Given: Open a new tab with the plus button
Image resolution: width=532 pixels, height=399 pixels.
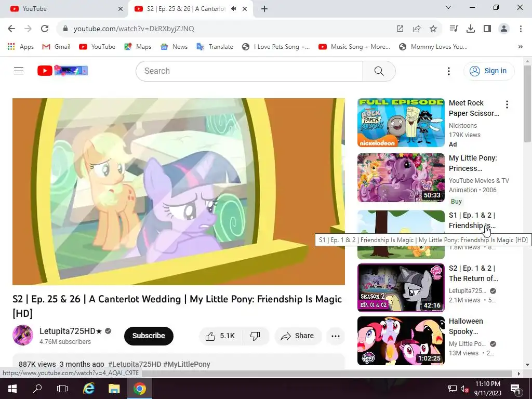Looking at the screenshot, I should (x=264, y=9).
